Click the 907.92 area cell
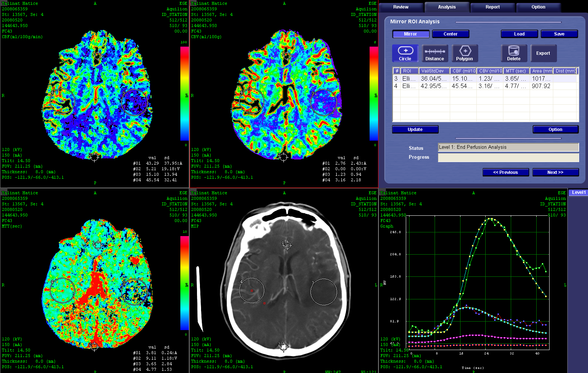 (x=541, y=86)
